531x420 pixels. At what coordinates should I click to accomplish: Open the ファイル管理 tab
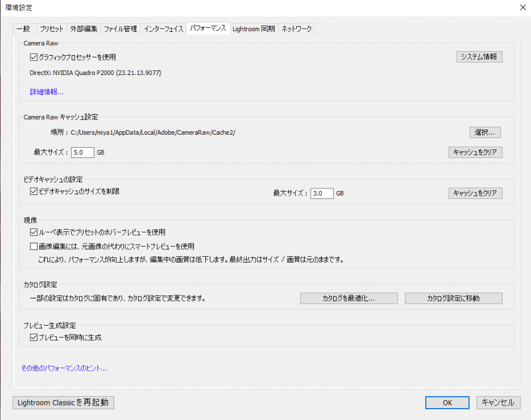[x=121, y=29]
